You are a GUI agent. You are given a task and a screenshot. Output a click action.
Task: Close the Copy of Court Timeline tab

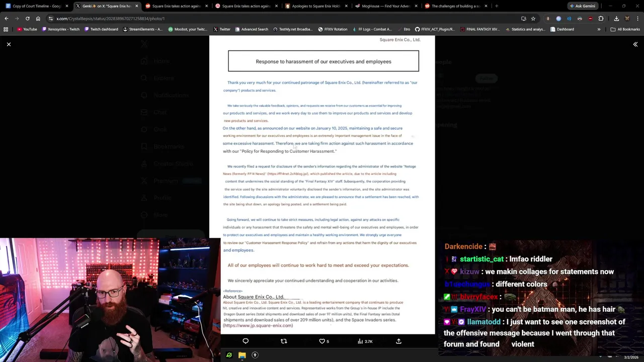[x=66, y=6]
